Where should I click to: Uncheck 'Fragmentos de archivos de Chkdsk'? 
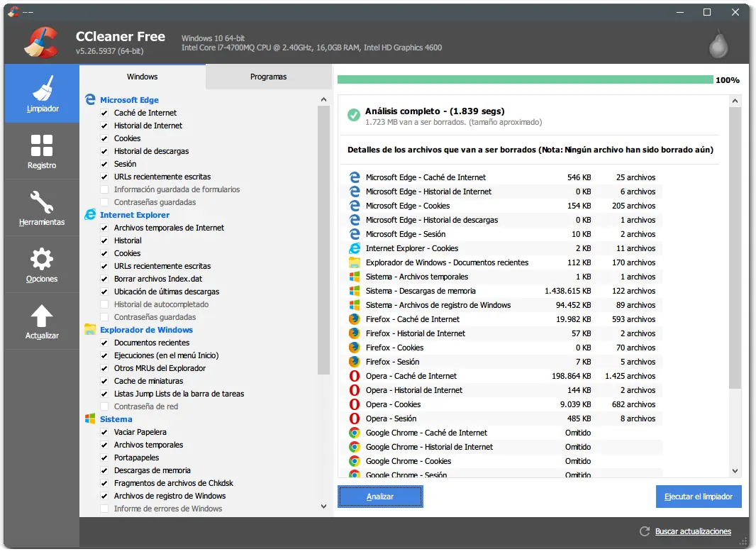(x=104, y=483)
